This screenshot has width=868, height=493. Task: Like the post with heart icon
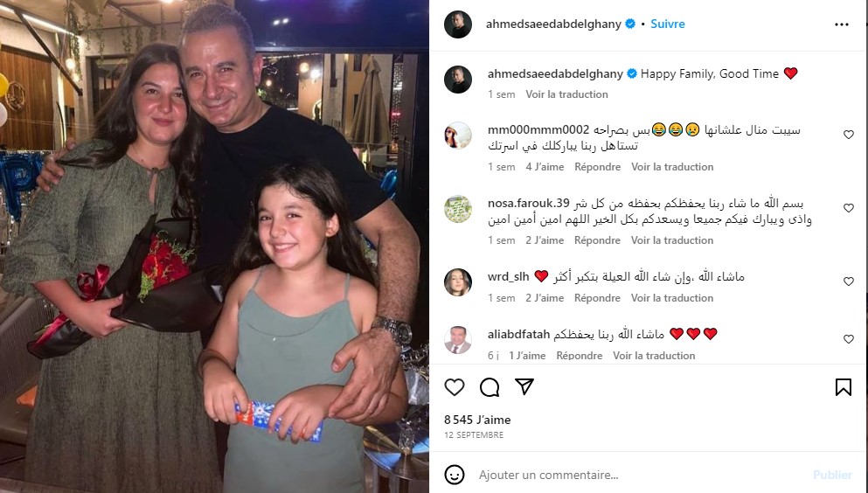pos(455,386)
